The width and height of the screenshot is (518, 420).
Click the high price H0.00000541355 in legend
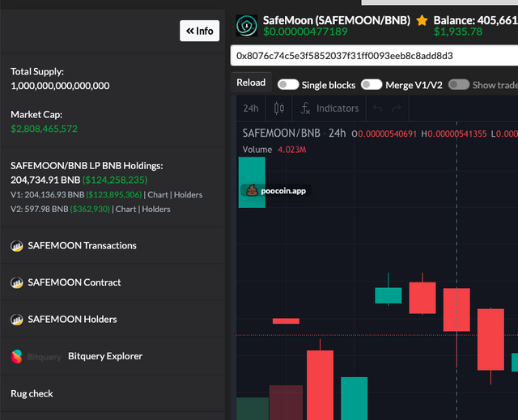[454, 134]
